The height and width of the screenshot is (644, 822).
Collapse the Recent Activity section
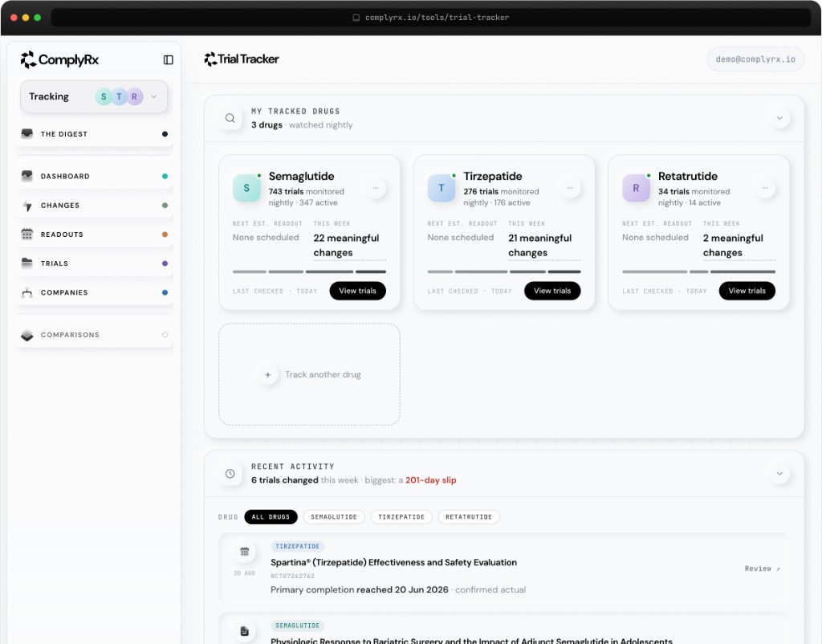(x=779, y=474)
